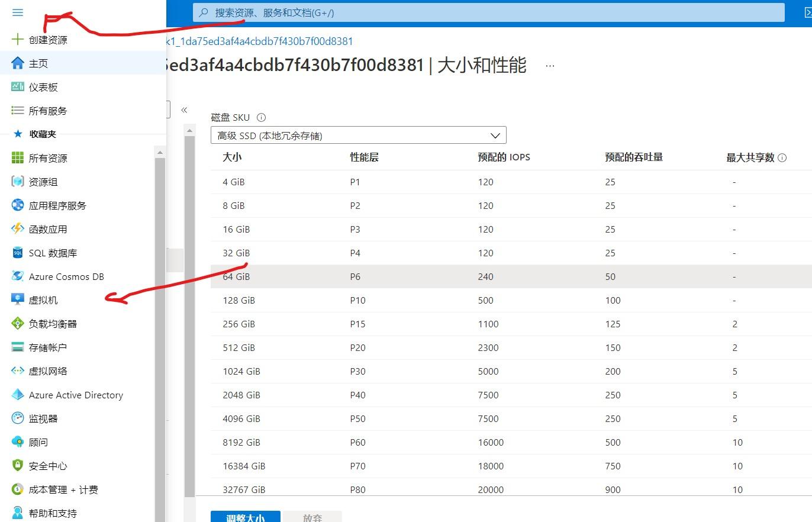
Task: Click the 函数应用 lightning icon
Action: click(x=18, y=229)
